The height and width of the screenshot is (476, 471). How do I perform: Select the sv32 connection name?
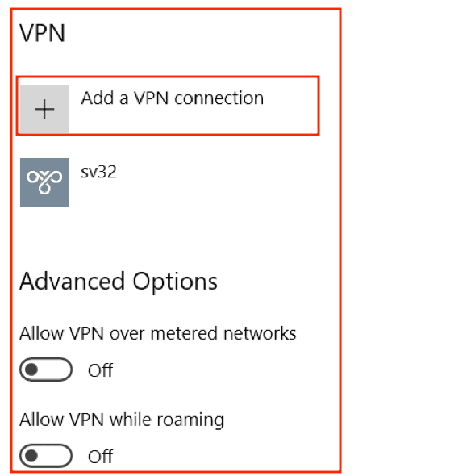98,172
